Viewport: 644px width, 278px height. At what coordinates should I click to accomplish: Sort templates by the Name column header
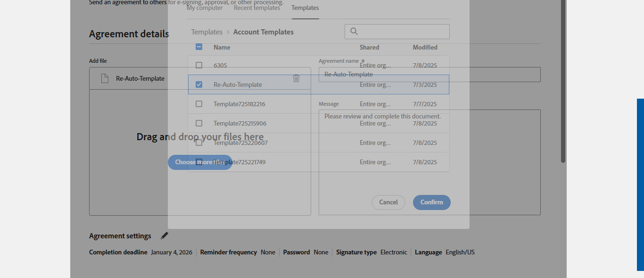pos(222,47)
